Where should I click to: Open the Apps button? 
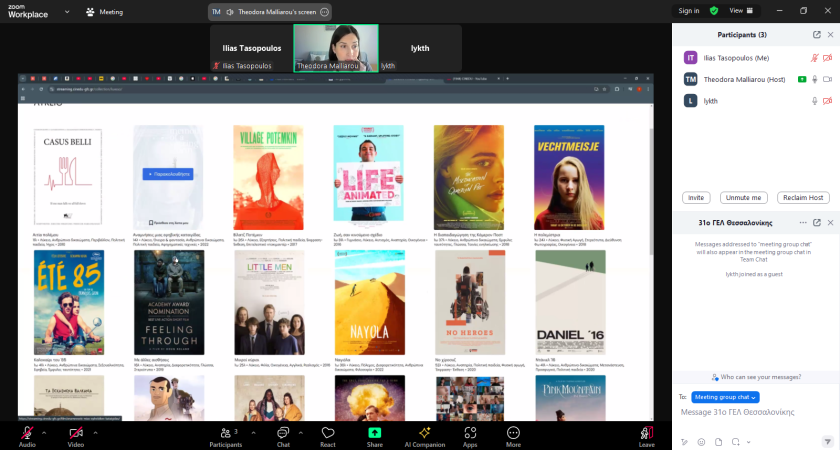pyautogui.click(x=470, y=437)
